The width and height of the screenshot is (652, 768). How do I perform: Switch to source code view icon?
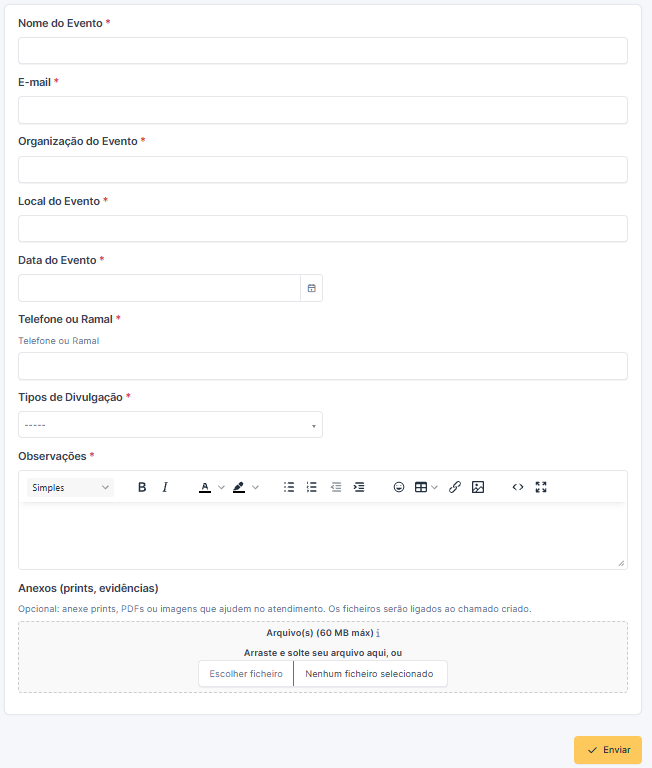[x=518, y=487]
